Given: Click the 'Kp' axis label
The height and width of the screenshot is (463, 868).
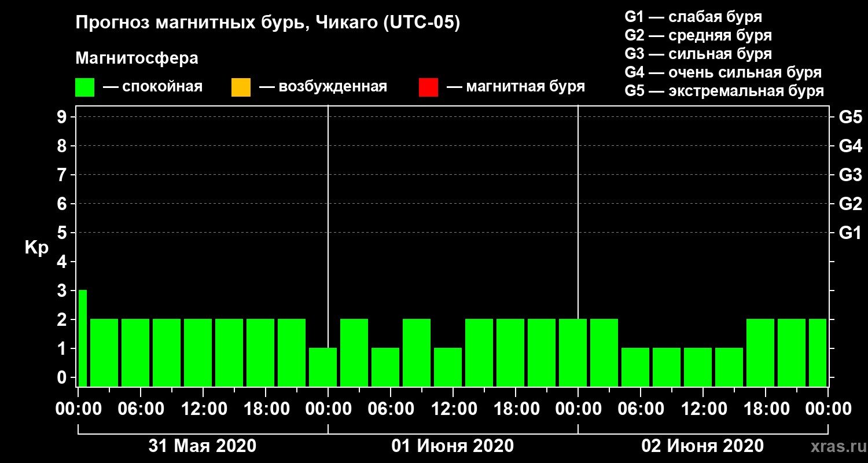Looking at the screenshot, I should coord(36,248).
